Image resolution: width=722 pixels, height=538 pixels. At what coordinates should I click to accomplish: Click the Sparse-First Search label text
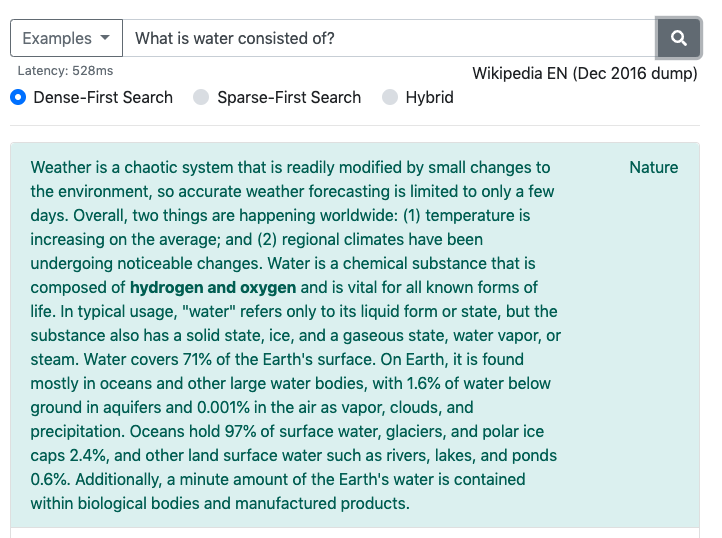289,97
